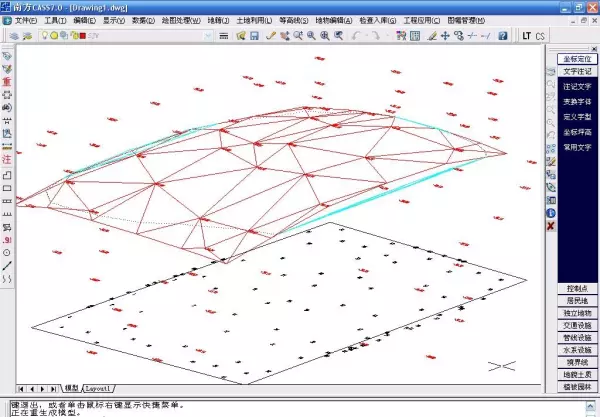The width and height of the screenshot is (600, 417).
Task: Click the red 注 annotation icon
Action: click(7, 159)
